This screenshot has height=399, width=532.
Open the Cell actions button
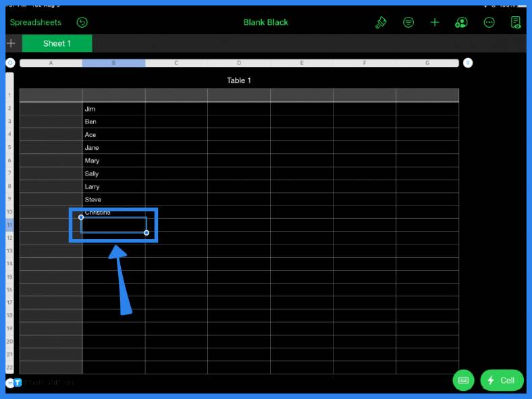click(x=502, y=380)
